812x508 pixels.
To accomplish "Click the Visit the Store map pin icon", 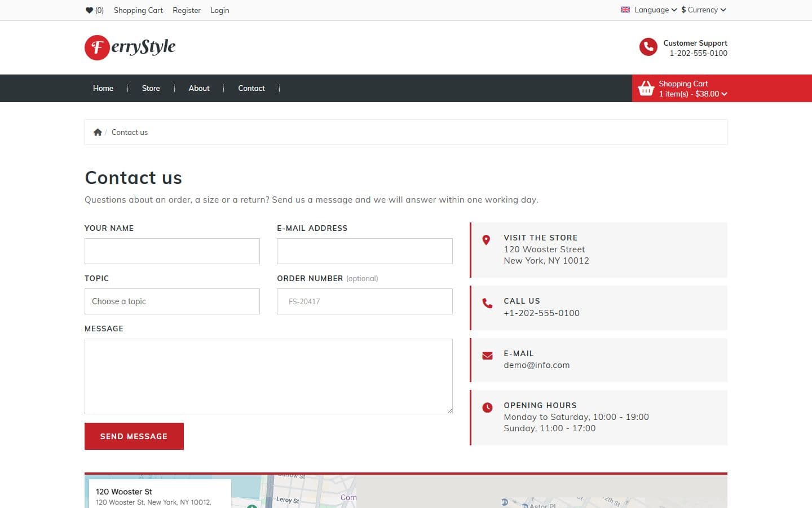I will pyautogui.click(x=486, y=240).
